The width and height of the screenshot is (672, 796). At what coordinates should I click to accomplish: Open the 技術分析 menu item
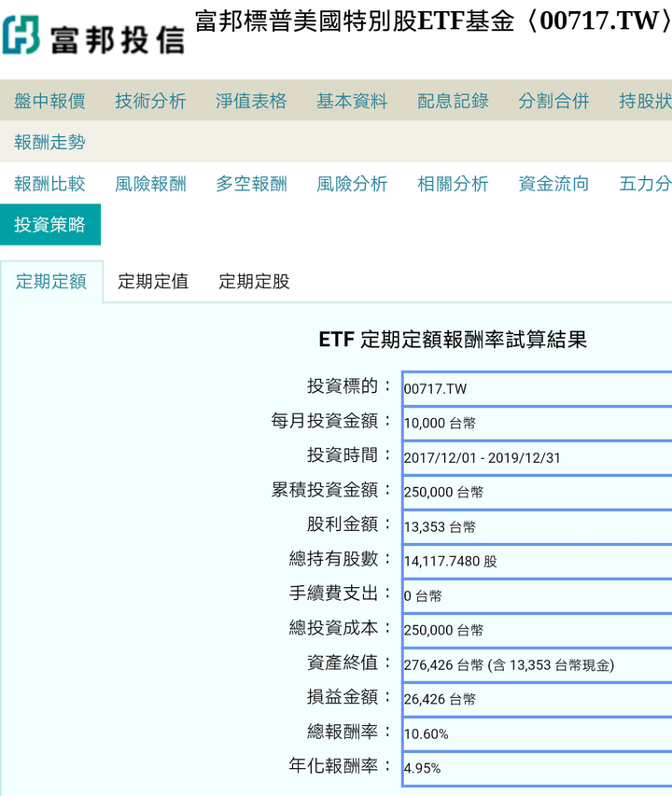pyautogui.click(x=151, y=101)
